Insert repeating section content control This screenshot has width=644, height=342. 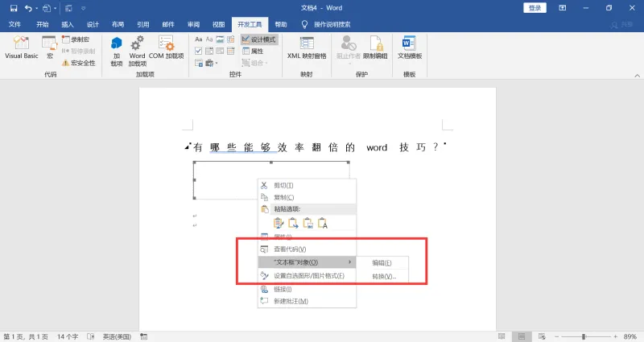click(198, 63)
